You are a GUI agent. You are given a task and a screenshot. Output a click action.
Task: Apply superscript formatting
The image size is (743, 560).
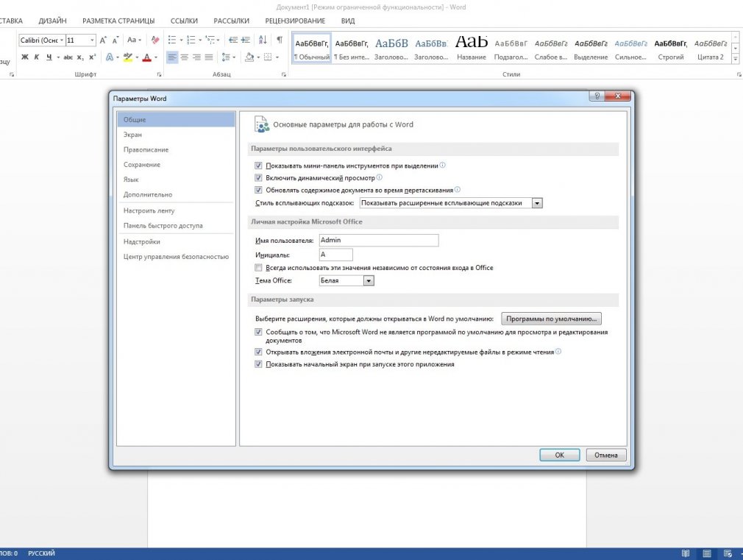93,57
